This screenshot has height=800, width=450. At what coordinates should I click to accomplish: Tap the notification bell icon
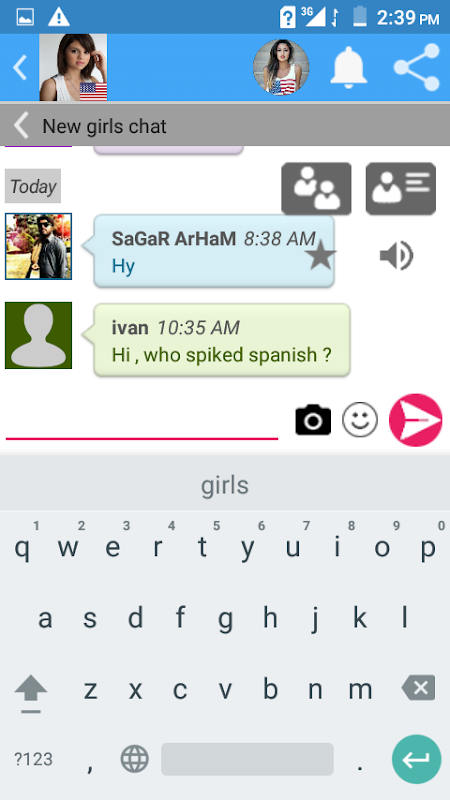pos(349,67)
